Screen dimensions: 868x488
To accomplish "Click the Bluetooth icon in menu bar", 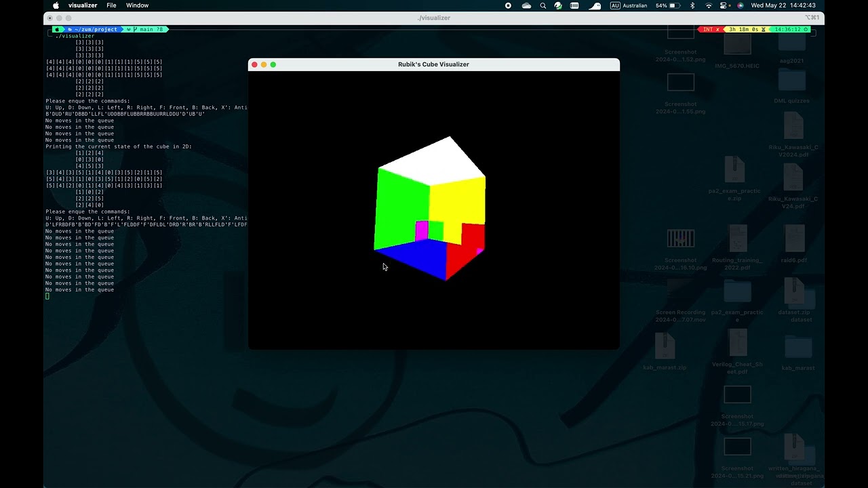I will click(x=692, y=5).
